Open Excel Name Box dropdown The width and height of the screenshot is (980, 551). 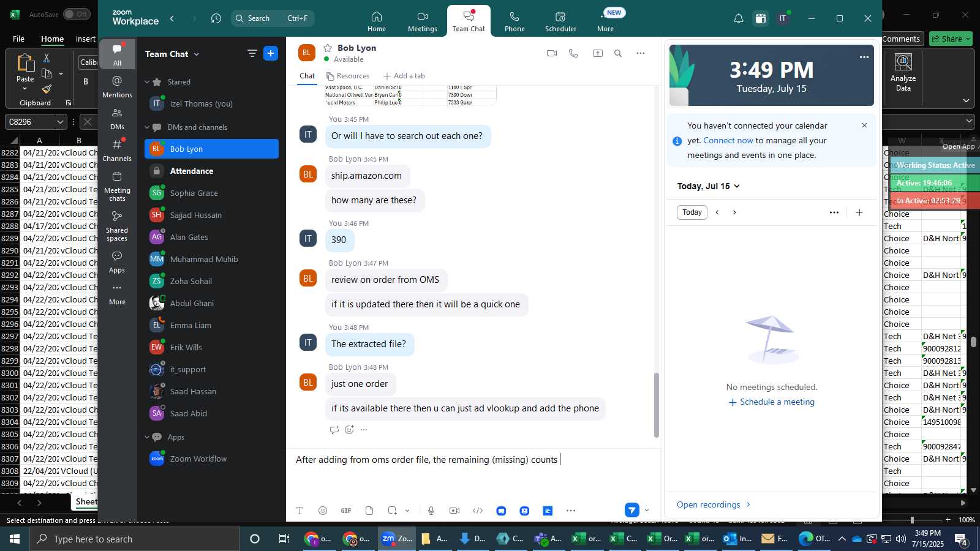click(x=60, y=122)
